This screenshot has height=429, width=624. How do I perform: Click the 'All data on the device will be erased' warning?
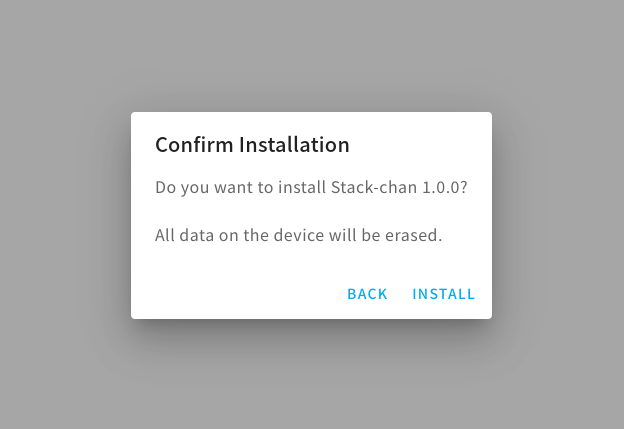(x=298, y=235)
